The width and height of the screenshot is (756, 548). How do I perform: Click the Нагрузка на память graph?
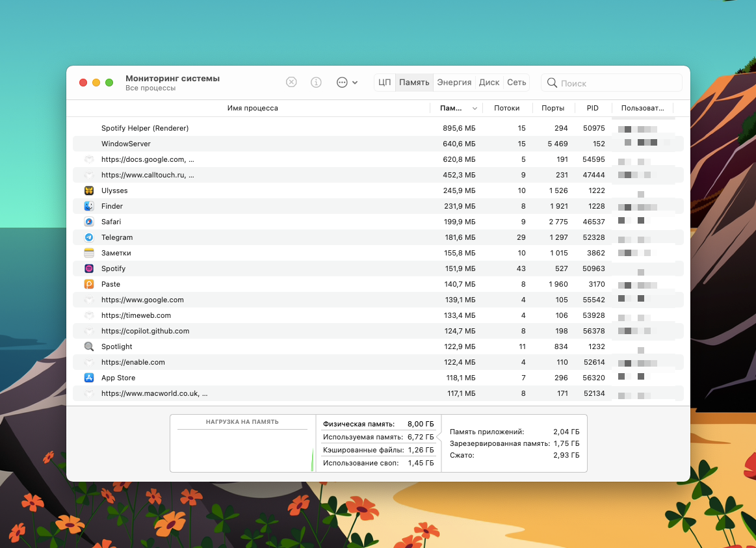(x=242, y=443)
